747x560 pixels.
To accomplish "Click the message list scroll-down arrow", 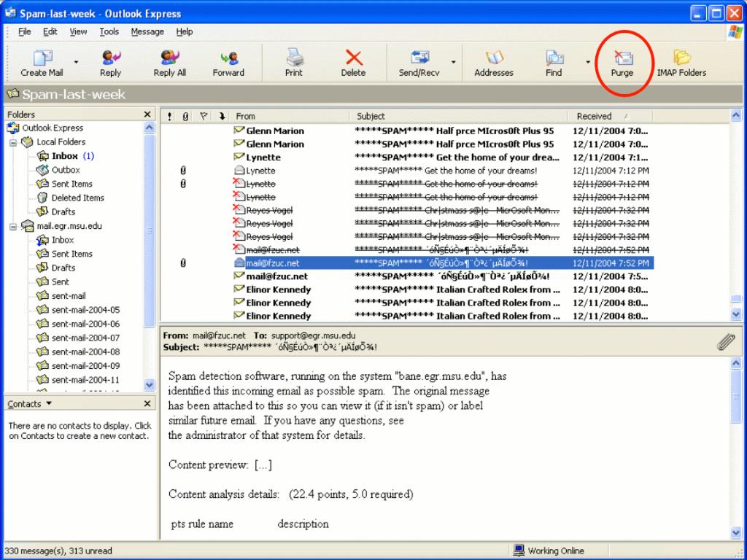I will pos(736,314).
